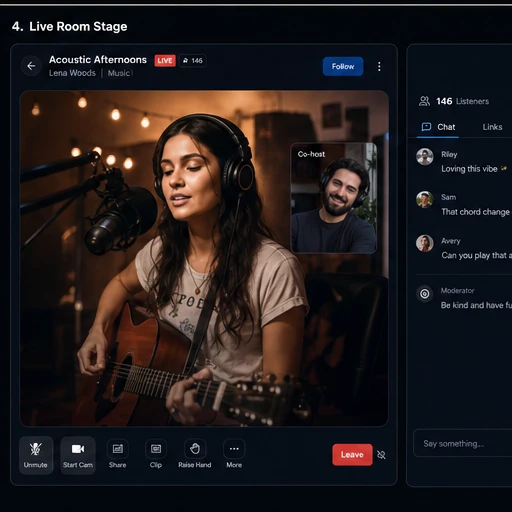
Task: Click the Moderator message 'Be kind and have'
Action: coord(476,305)
